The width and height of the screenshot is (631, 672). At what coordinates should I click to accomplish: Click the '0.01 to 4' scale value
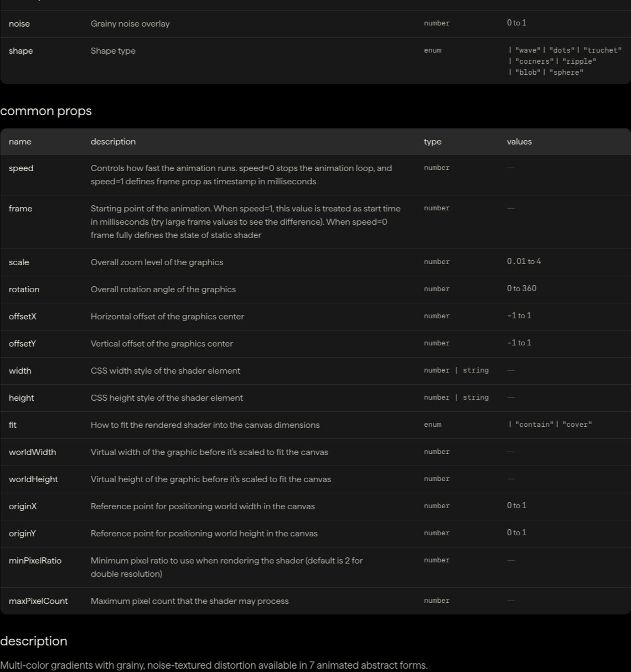[524, 261]
